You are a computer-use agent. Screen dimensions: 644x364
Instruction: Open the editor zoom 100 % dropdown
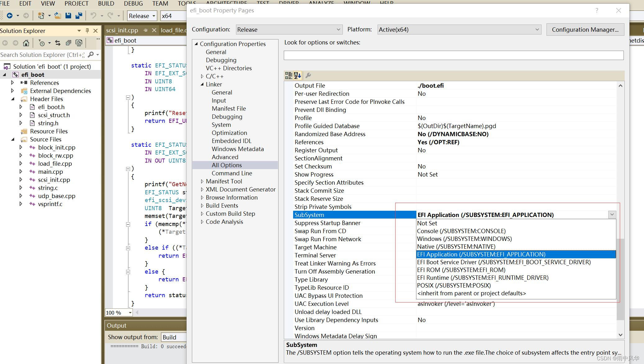tap(130, 312)
